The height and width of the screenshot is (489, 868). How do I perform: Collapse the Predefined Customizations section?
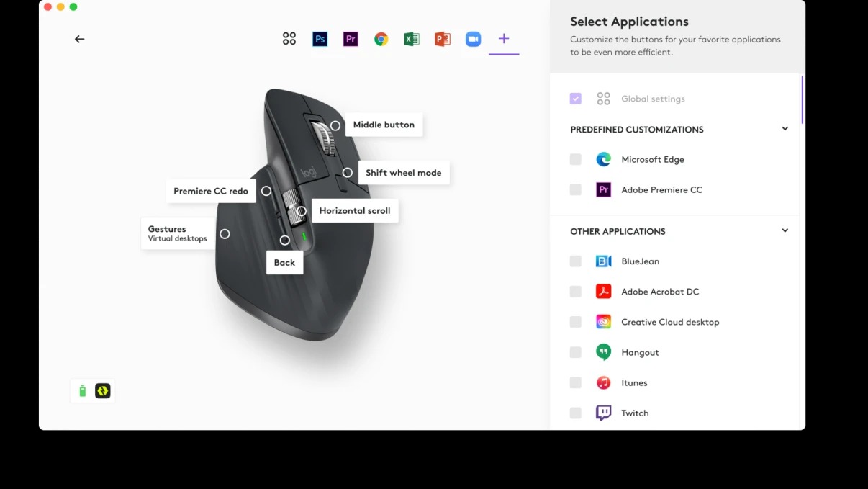click(x=785, y=129)
